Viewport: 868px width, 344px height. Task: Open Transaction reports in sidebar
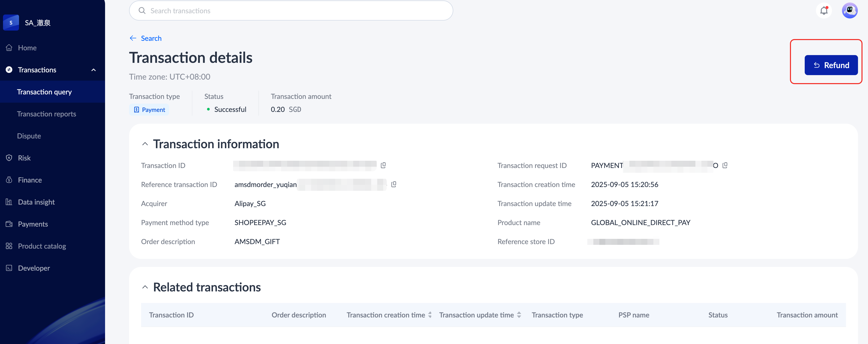pos(47,114)
